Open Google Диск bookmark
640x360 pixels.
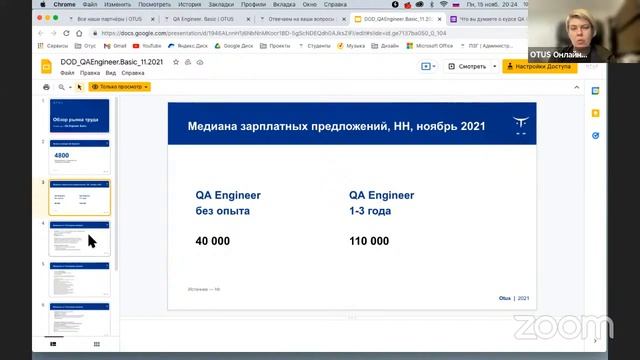tap(234, 46)
